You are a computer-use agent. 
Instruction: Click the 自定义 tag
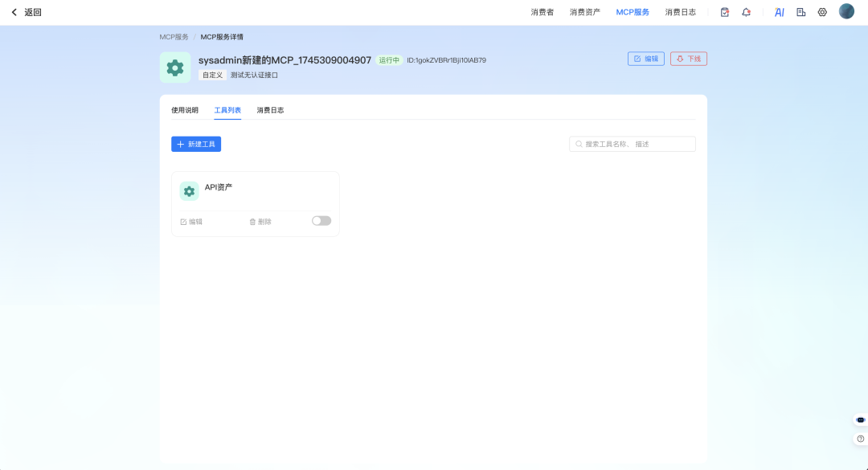click(212, 75)
